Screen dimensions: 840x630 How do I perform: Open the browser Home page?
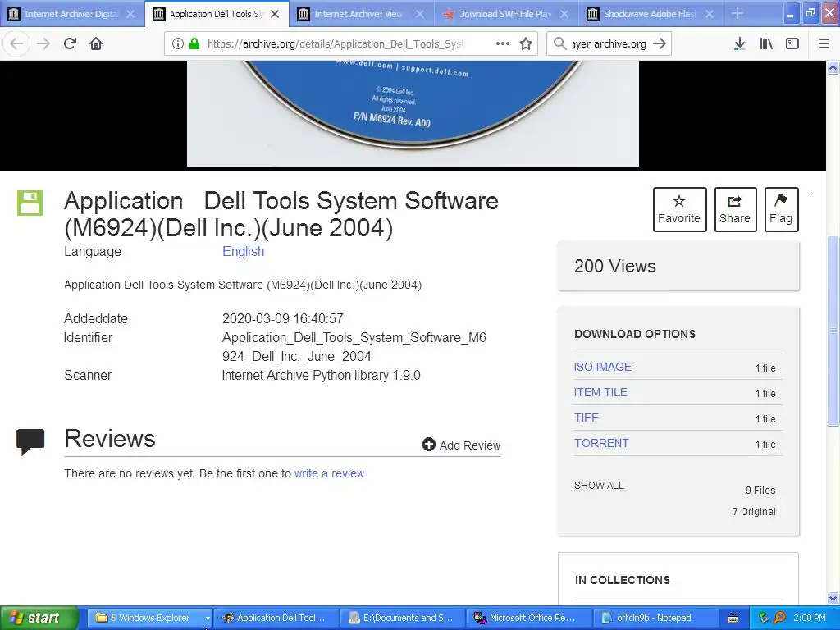pyautogui.click(x=96, y=44)
